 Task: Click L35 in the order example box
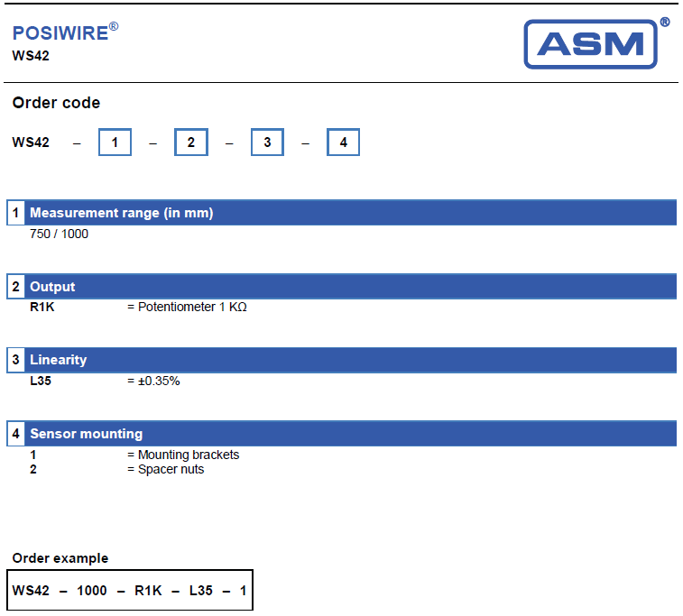pyautogui.click(x=201, y=591)
